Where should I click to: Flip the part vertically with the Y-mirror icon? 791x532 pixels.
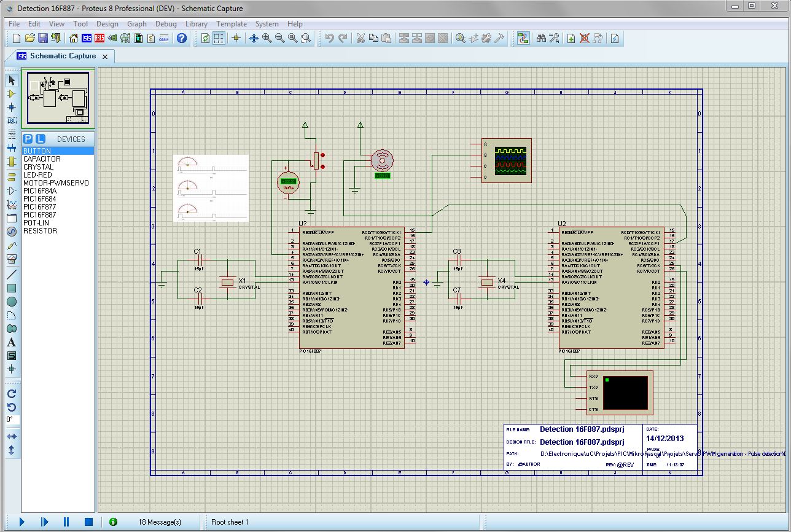tap(11, 450)
